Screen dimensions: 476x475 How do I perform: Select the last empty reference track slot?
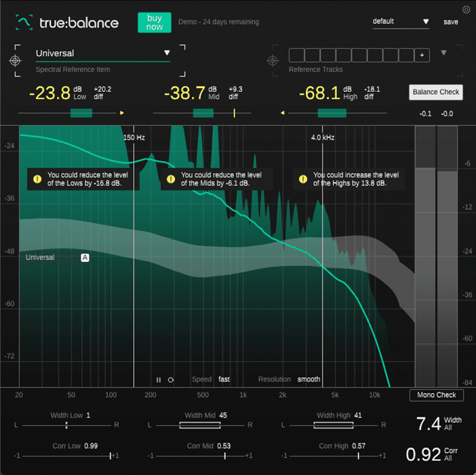(406, 55)
